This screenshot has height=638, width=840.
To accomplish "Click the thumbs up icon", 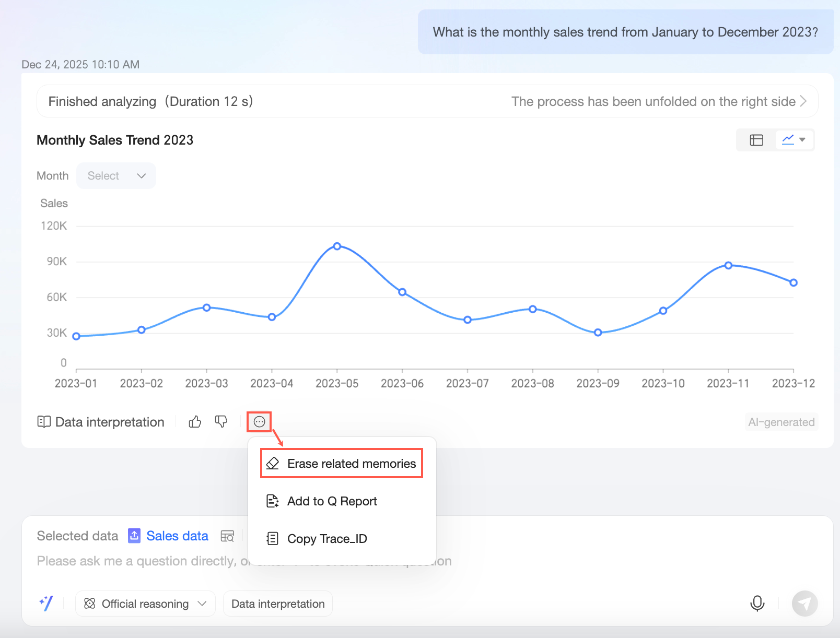I will (195, 422).
